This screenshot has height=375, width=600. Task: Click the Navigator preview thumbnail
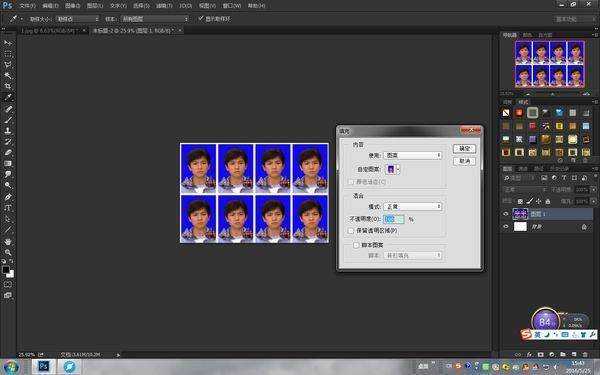[549, 64]
